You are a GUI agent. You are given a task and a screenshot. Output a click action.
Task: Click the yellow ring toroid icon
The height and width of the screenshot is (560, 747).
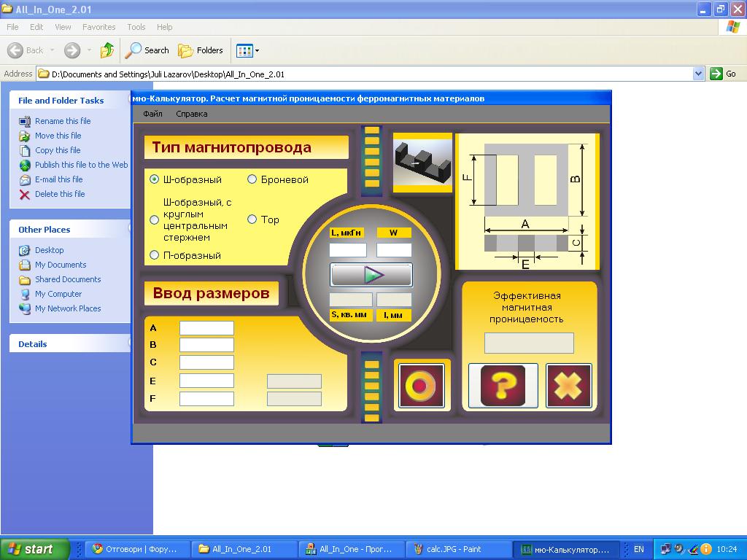pyautogui.click(x=422, y=385)
